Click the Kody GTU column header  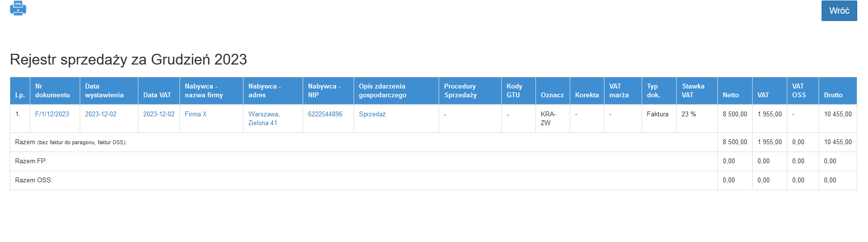pyautogui.click(x=514, y=90)
